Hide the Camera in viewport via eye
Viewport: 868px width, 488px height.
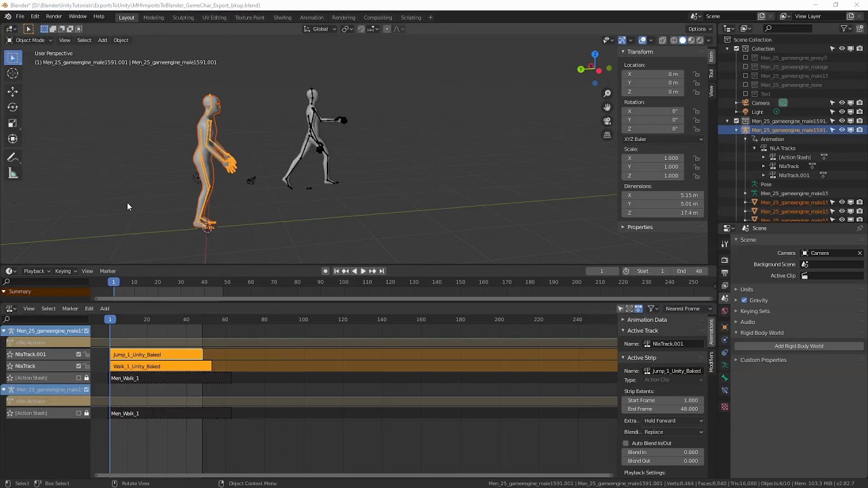click(842, 103)
